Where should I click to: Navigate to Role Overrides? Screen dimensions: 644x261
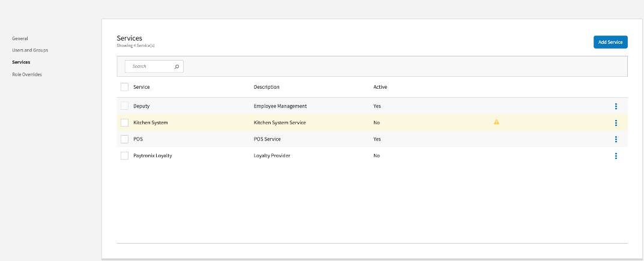(27, 74)
